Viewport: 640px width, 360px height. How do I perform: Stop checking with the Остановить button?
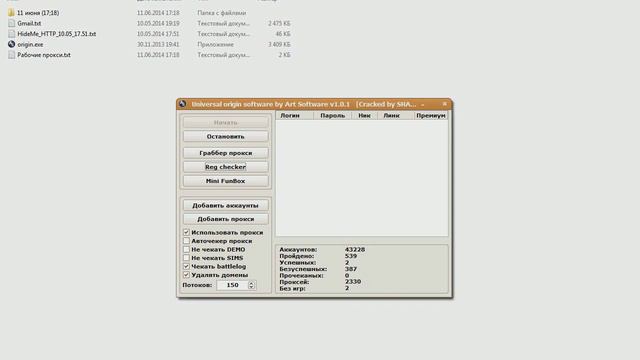[226, 136]
